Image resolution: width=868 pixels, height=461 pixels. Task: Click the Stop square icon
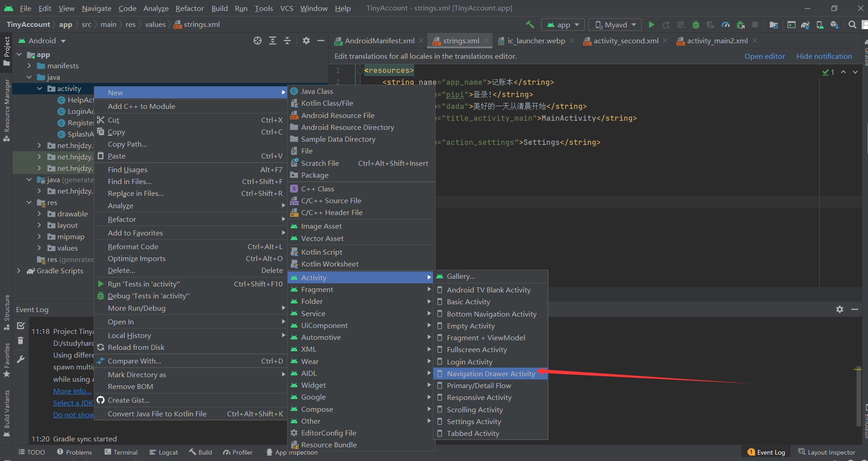pyautogui.click(x=755, y=25)
